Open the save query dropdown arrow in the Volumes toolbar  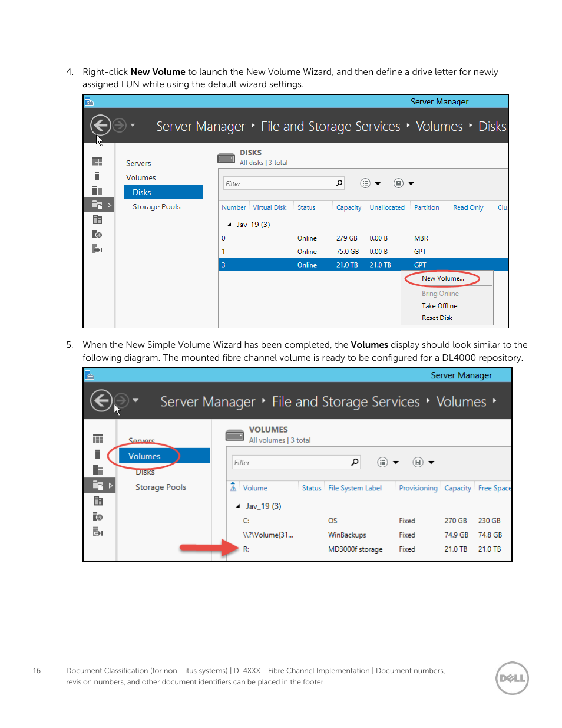point(431,462)
